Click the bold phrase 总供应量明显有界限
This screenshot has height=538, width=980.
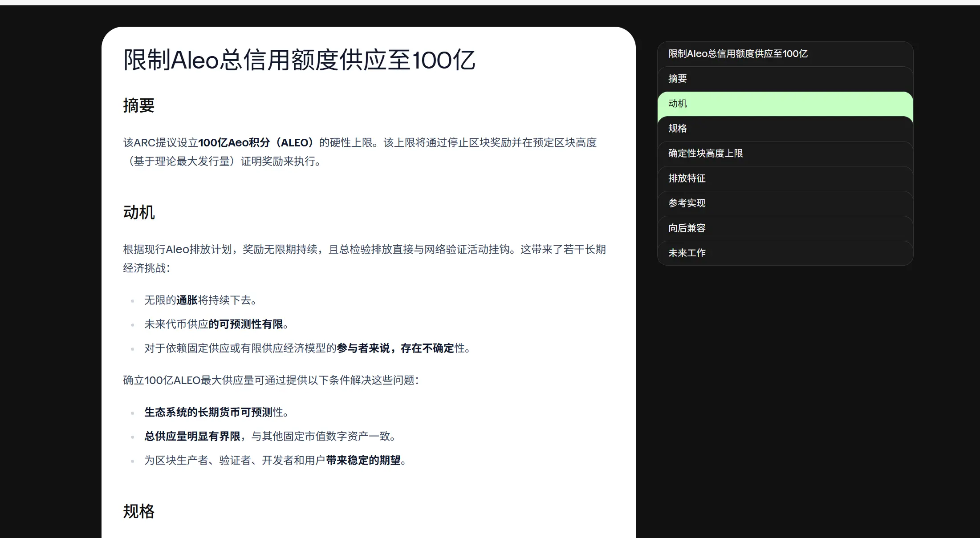[x=193, y=437]
